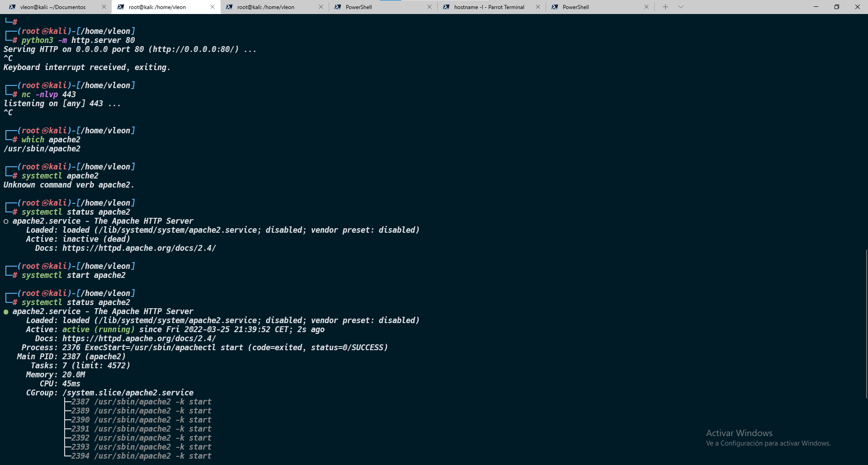Click the first httpd.apache.org docs URL
868x465 pixels.
pyautogui.click(x=139, y=248)
